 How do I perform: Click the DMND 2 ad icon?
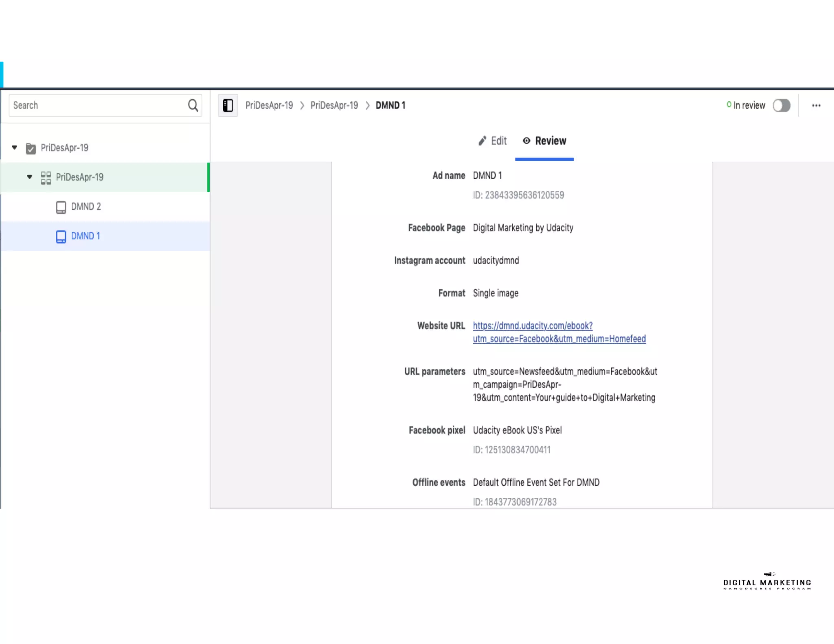[61, 207]
